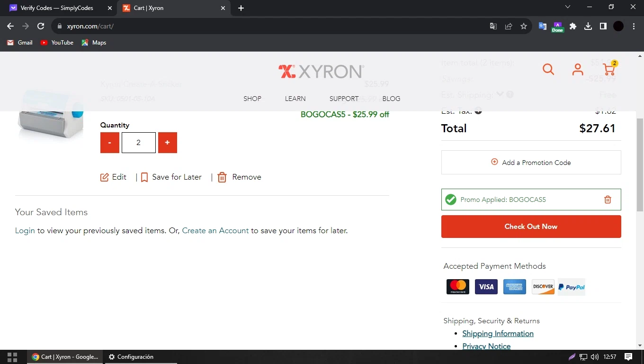Click the page vertical scrollbar

click(640, 164)
